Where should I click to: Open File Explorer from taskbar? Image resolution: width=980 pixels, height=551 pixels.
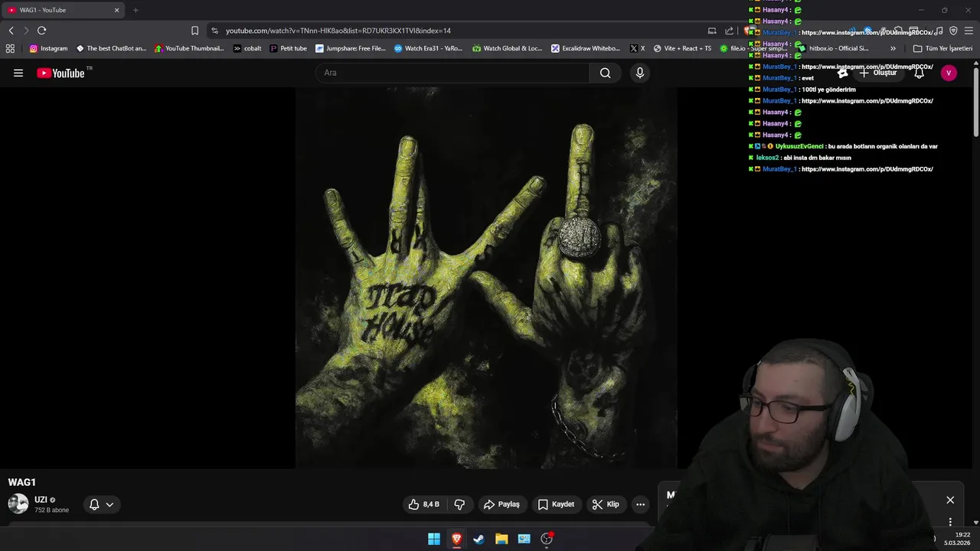[x=501, y=539]
